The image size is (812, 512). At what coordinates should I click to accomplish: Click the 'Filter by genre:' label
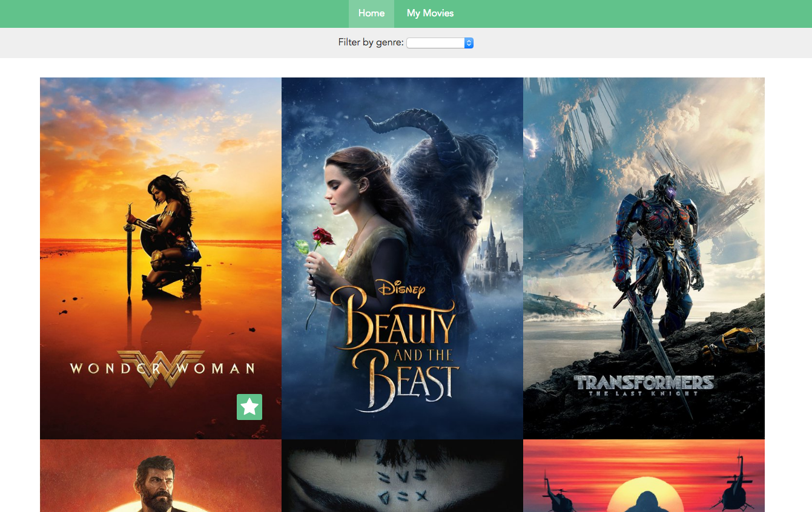pos(371,42)
